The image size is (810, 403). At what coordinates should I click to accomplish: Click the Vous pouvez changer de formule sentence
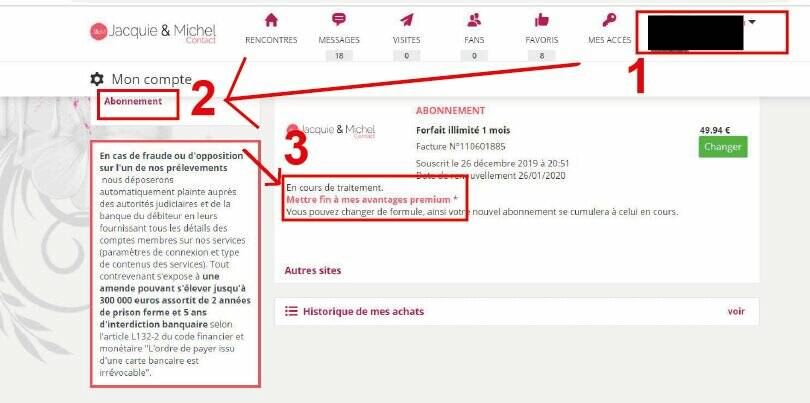[482, 212]
